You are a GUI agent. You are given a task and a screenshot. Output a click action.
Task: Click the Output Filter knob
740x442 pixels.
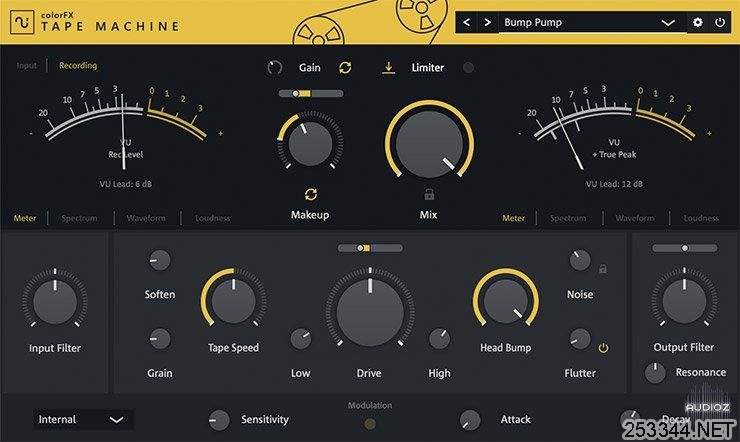point(684,301)
